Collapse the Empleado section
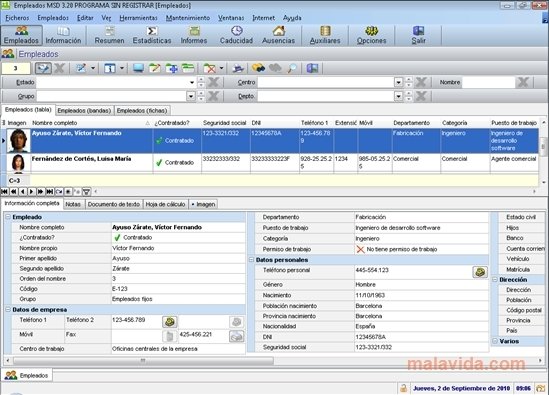 [8, 217]
